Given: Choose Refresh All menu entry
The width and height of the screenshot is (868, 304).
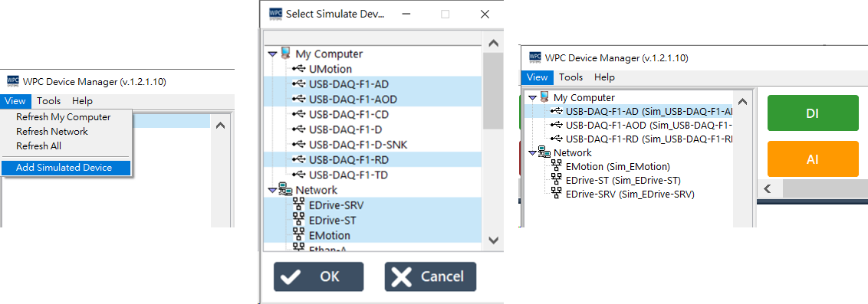Looking at the screenshot, I should point(39,146).
